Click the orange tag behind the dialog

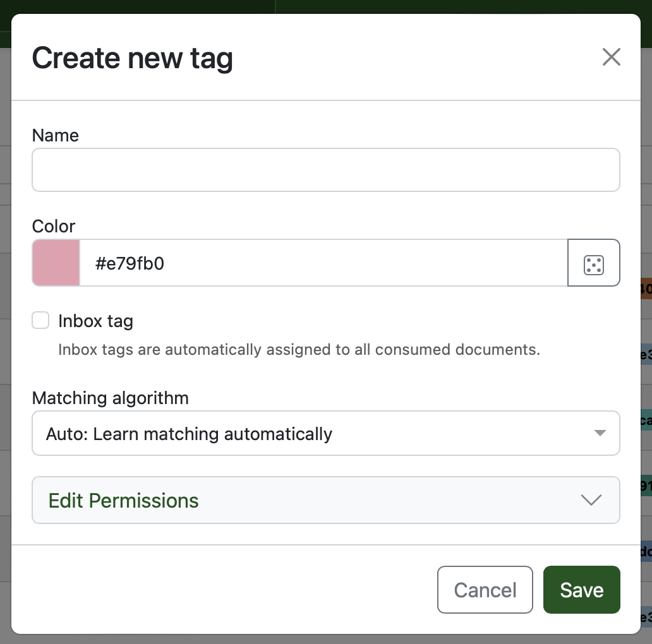[646, 289]
